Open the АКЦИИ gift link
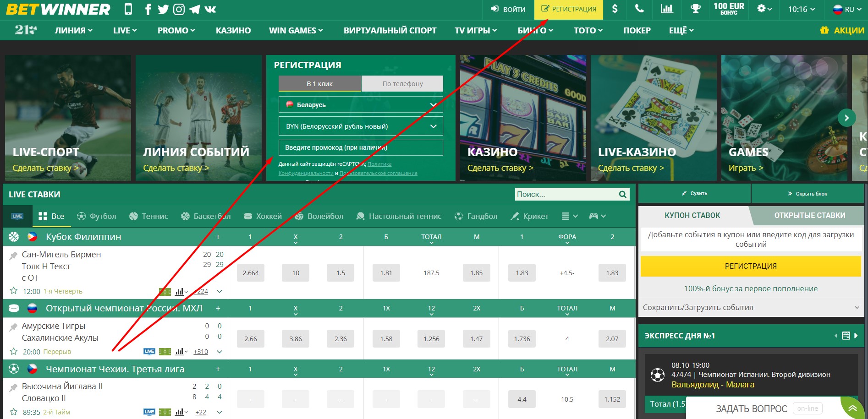Image resolution: width=868 pixels, height=419 pixels. [842, 30]
